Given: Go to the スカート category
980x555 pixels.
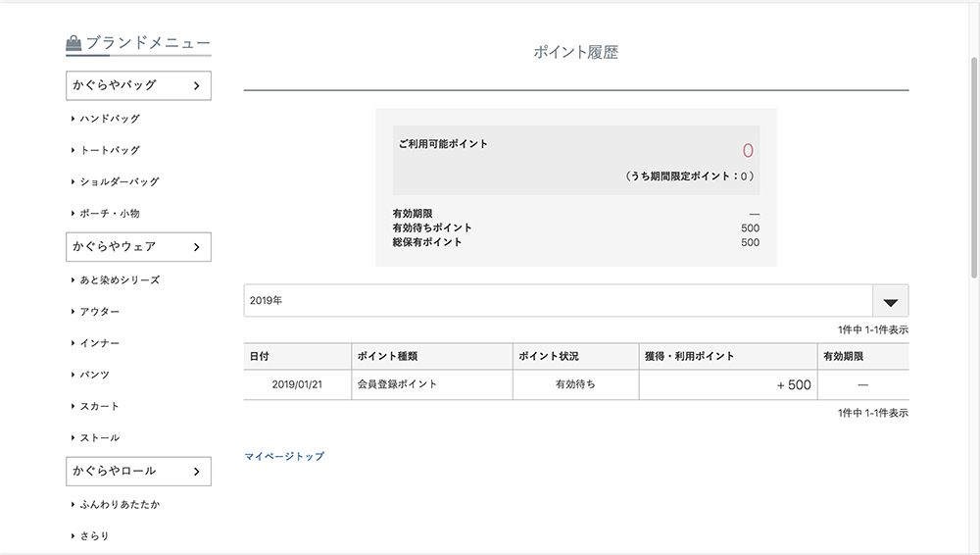Looking at the screenshot, I should (x=100, y=406).
